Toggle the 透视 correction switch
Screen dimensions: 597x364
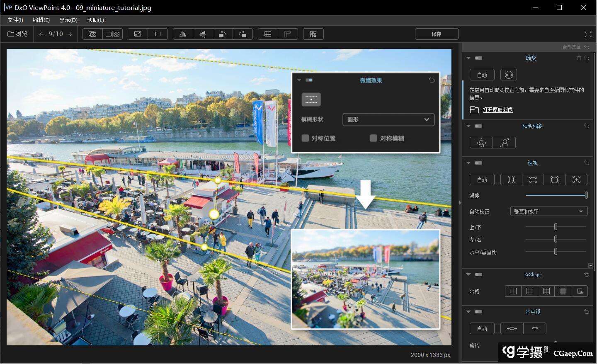click(478, 163)
